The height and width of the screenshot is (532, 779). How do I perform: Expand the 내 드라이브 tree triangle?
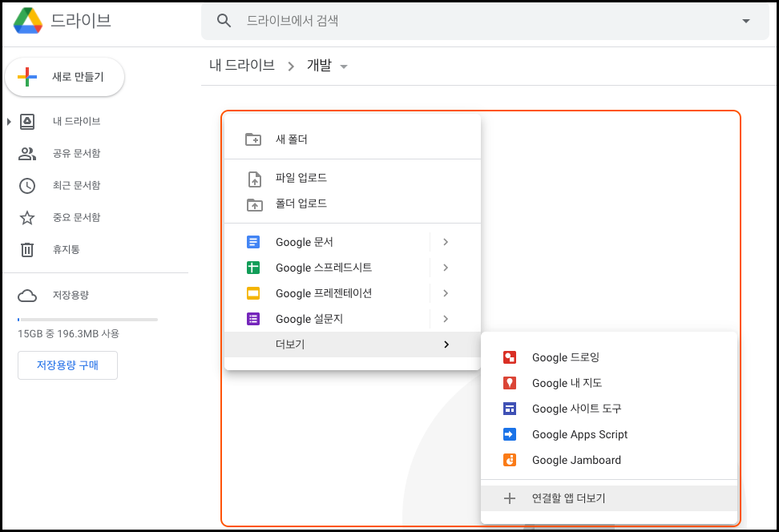coord(9,122)
